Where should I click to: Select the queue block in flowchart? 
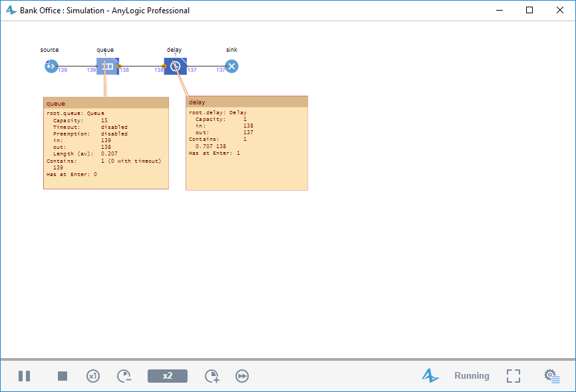point(108,66)
